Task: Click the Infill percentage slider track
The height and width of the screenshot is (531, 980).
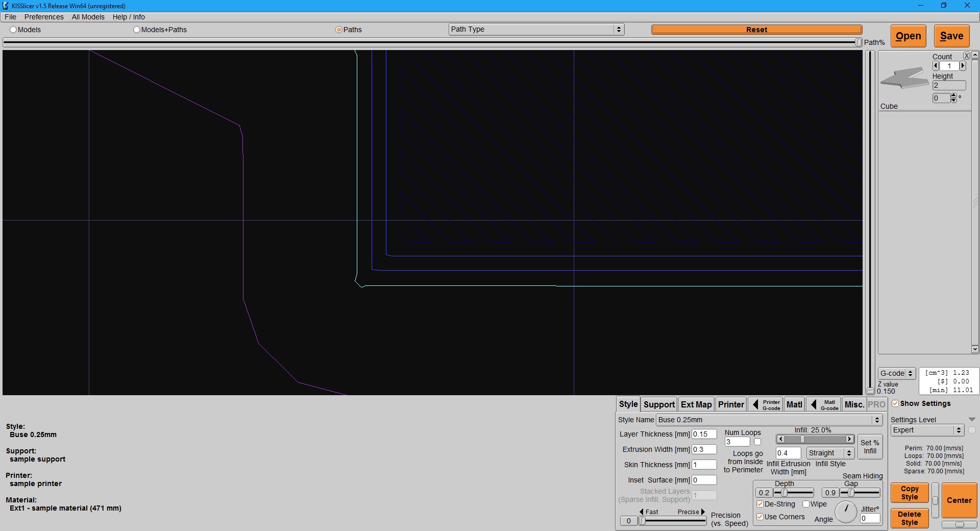Action: [815, 439]
